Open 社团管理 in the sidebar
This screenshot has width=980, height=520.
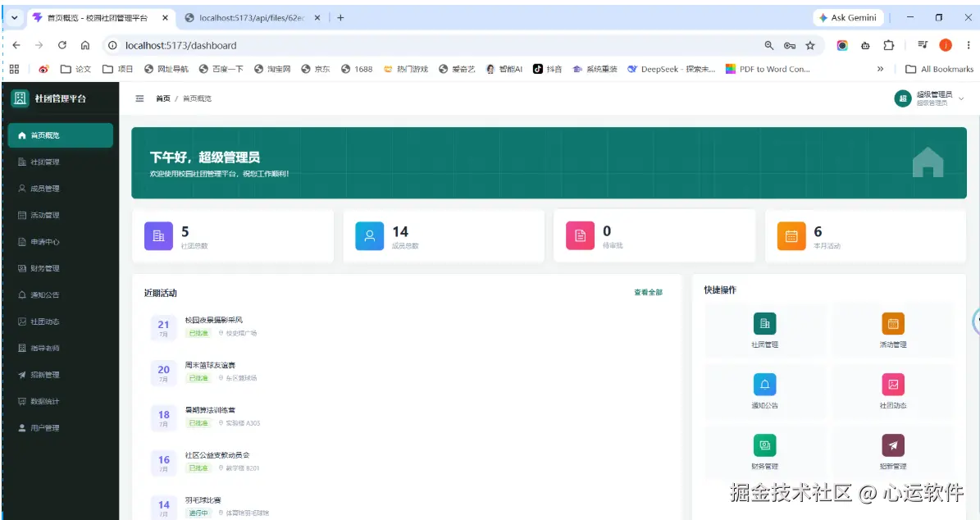(x=61, y=162)
